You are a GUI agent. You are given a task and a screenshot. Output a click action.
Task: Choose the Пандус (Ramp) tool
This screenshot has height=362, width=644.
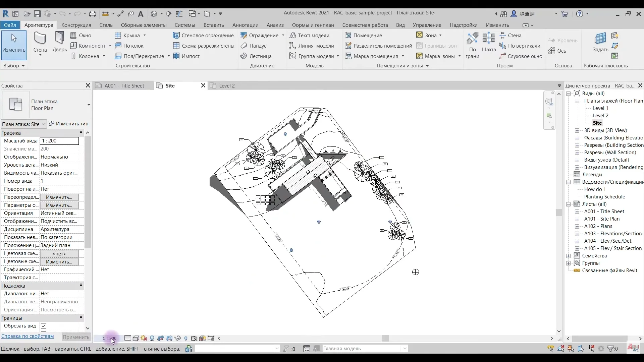[254, 46]
